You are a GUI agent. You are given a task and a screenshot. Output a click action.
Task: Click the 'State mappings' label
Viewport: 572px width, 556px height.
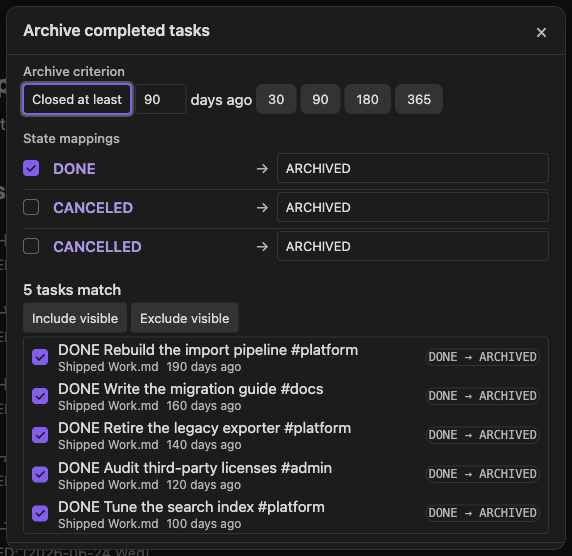point(72,139)
